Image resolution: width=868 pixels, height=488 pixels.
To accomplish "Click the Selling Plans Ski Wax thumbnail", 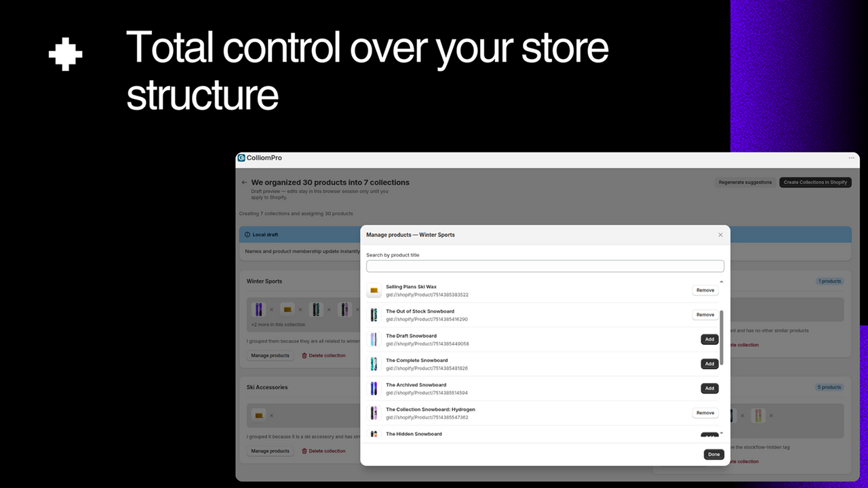I will [x=374, y=291].
